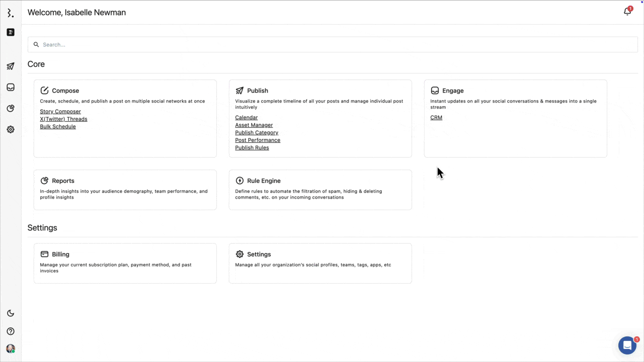Open Publish from the sidebar paper plane icon
The width and height of the screenshot is (644, 362).
click(x=11, y=66)
